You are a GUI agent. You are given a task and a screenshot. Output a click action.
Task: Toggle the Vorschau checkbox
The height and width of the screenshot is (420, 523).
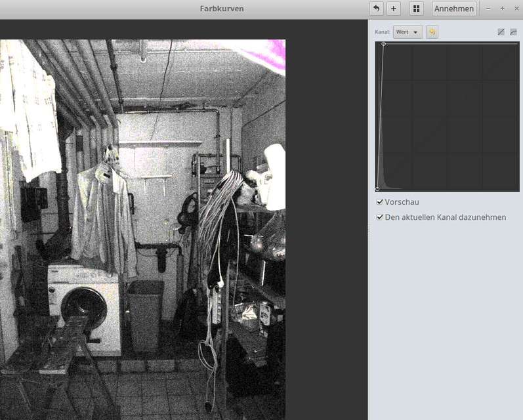click(380, 202)
